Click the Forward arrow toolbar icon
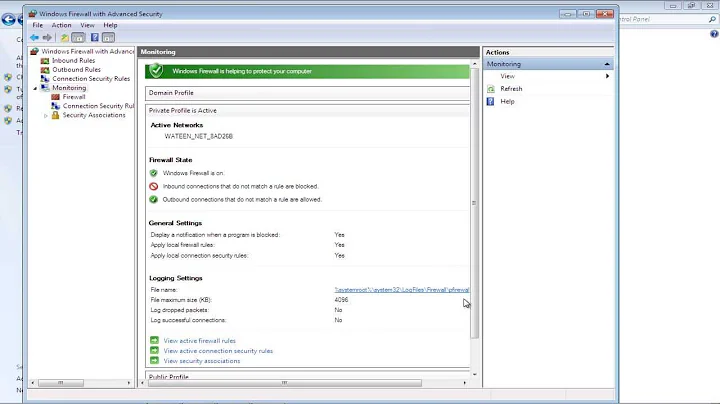The image size is (720, 404). [47, 38]
